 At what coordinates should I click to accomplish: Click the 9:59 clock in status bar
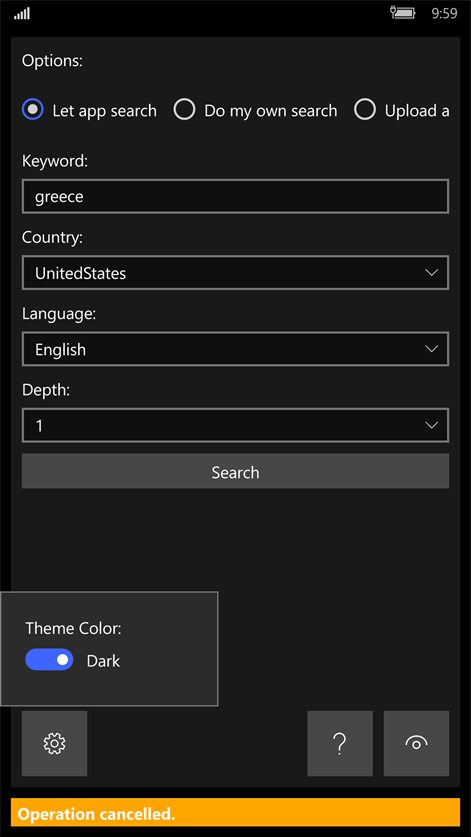[444, 13]
